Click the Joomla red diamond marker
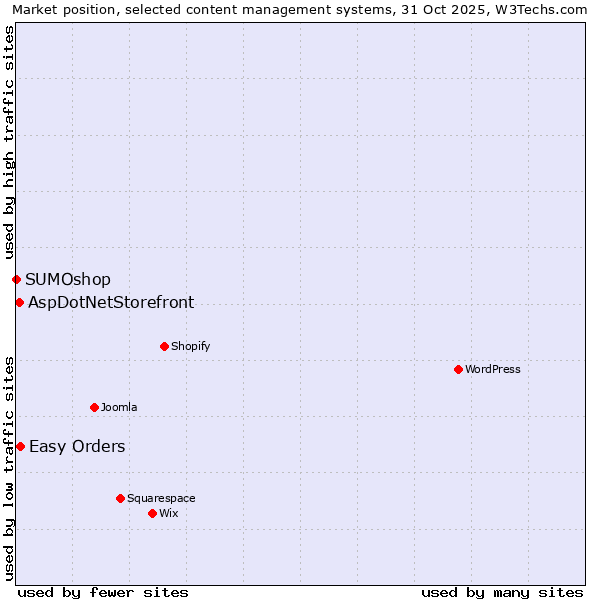 coord(94,407)
